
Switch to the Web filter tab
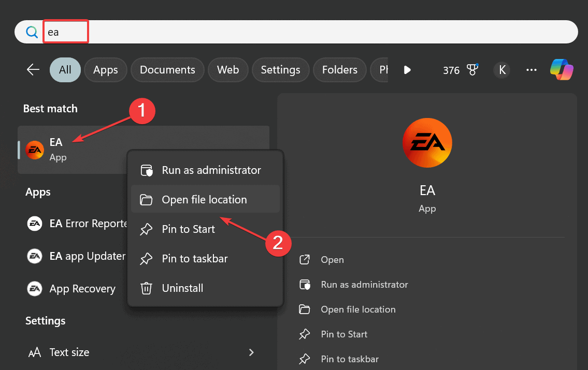click(228, 70)
